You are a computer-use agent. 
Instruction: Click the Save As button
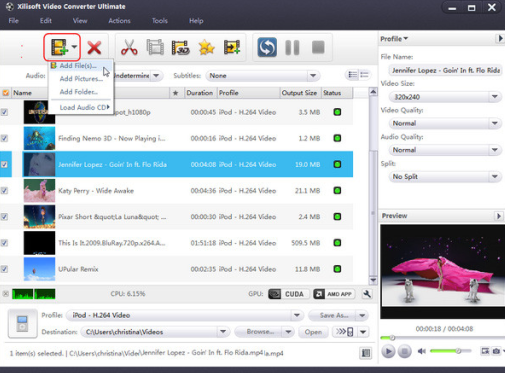tap(334, 315)
